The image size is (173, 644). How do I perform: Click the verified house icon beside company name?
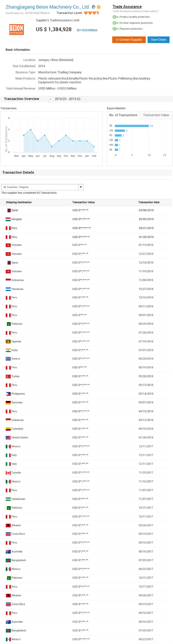(94, 7)
